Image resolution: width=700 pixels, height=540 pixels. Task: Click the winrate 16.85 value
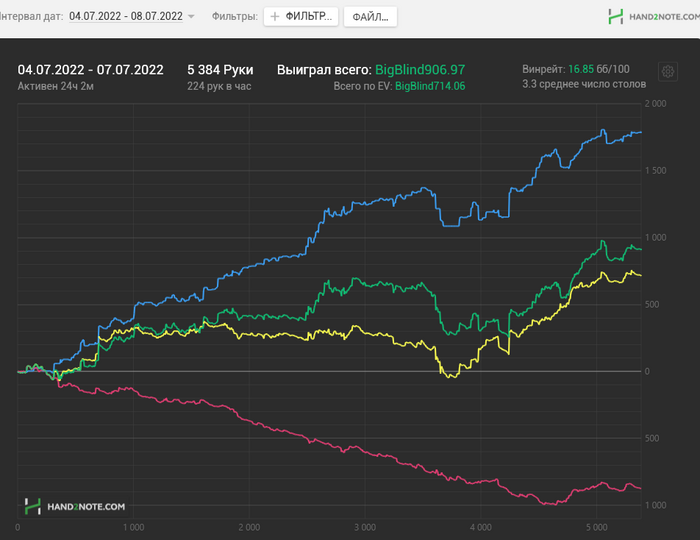581,69
